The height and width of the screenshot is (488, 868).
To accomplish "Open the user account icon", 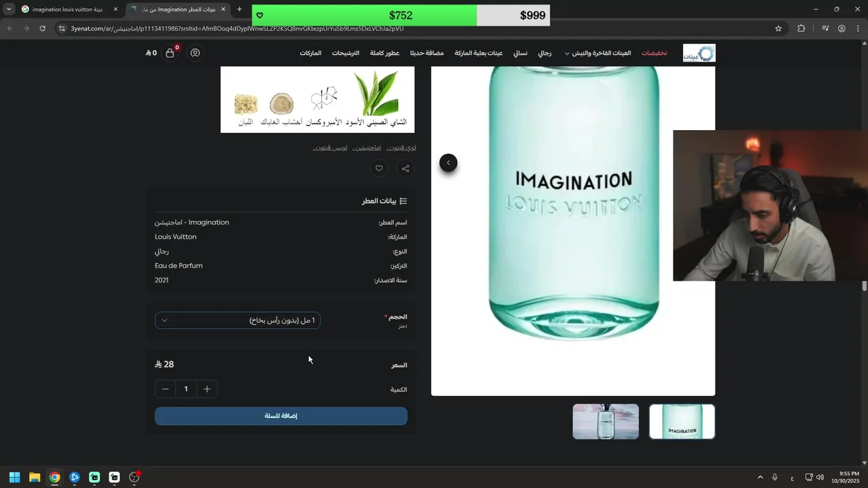I will (195, 53).
